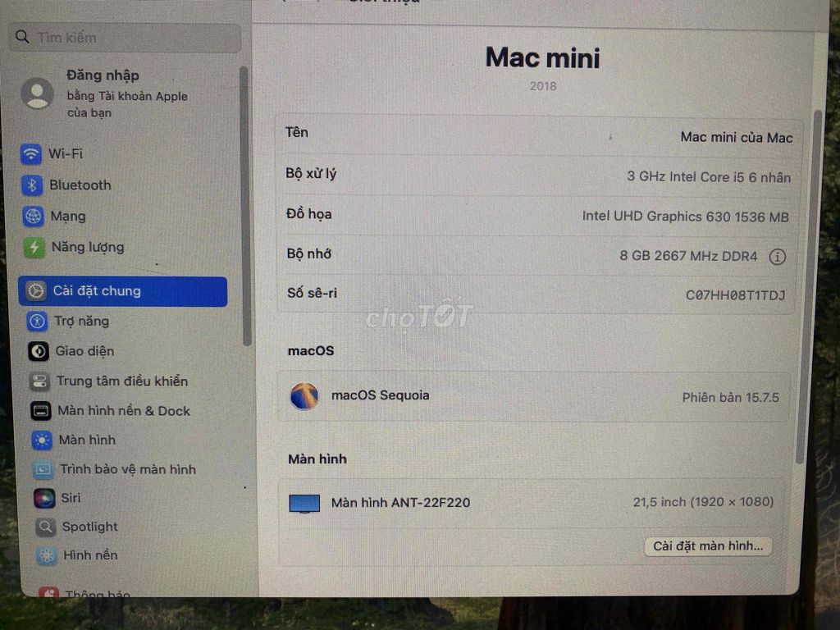The width and height of the screenshot is (840, 630).
Task: Click the macOS Sequoia version icon
Action: pyautogui.click(x=303, y=395)
